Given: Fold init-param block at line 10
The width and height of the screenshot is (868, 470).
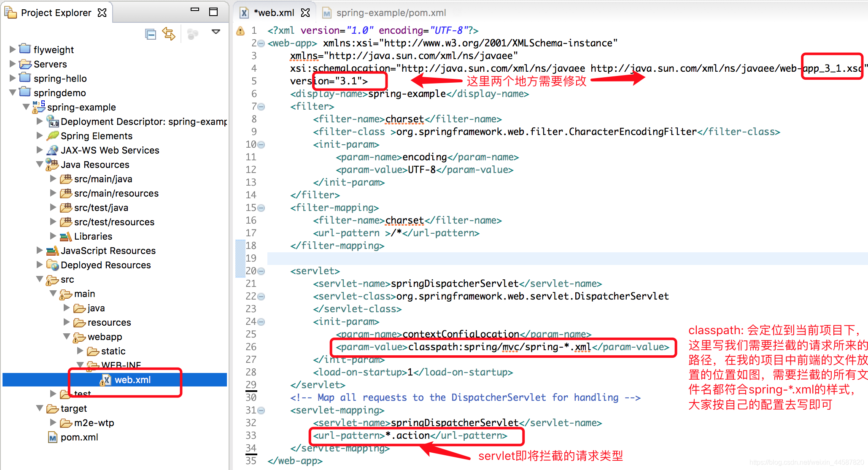Looking at the screenshot, I should [x=261, y=145].
